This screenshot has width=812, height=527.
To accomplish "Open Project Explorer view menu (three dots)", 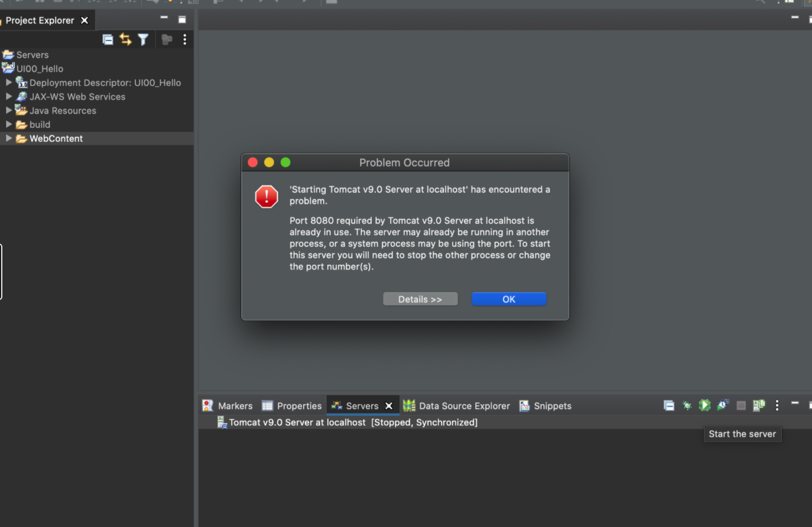I will [185, 40].
